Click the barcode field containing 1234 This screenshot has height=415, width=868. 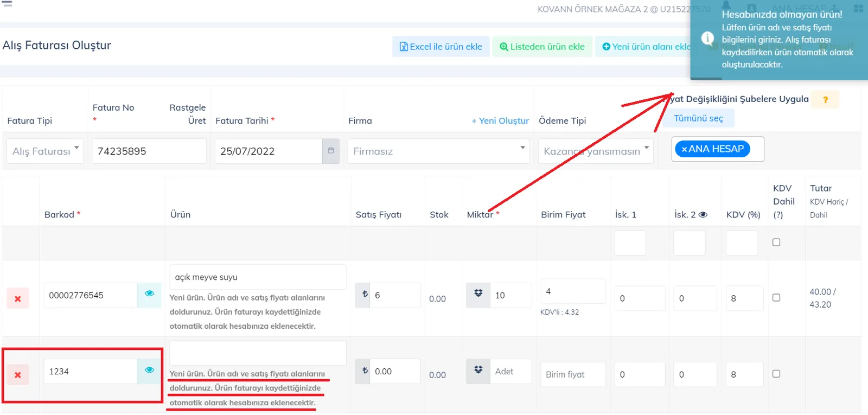coord(90,372)
